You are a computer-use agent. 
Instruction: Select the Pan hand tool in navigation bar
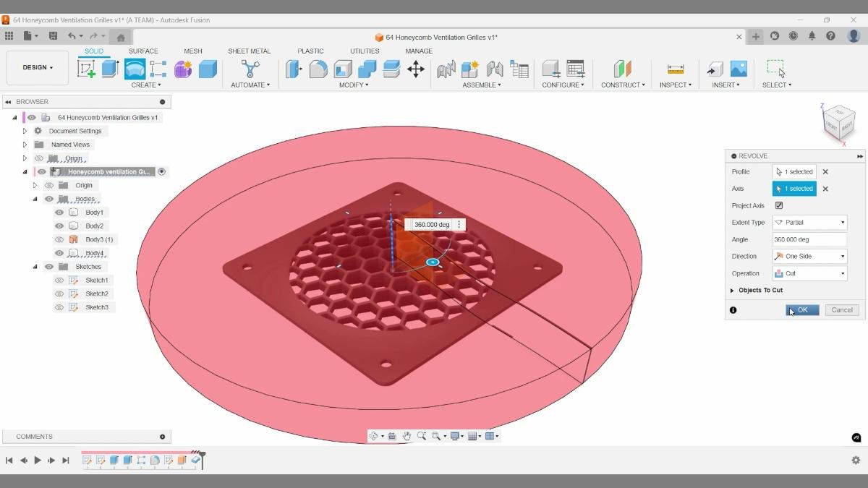coord(407,436)
